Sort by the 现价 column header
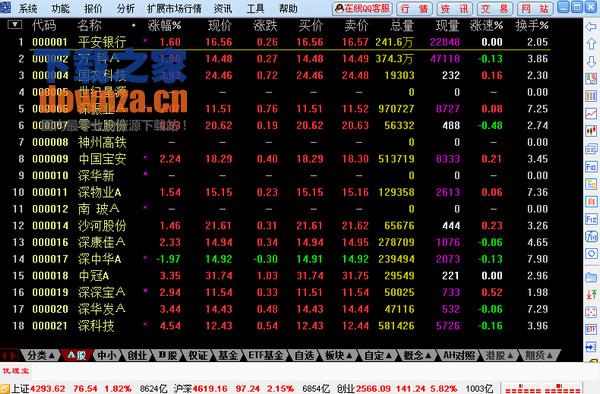 coord(220,26)
